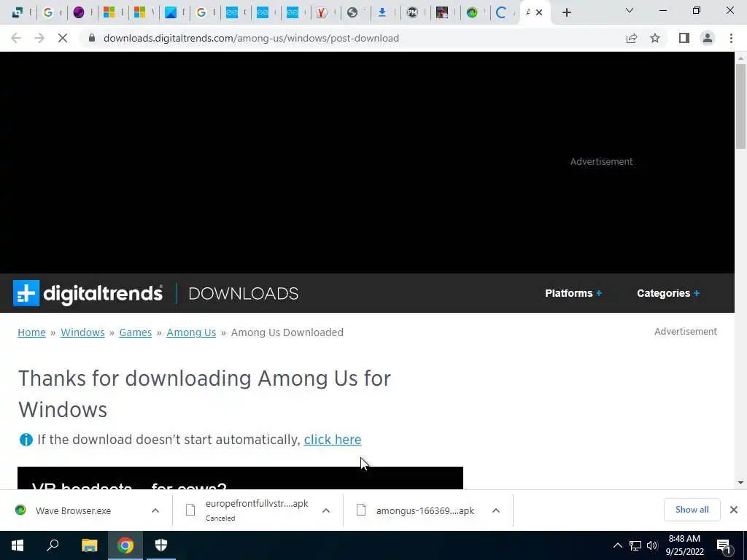Screen dimensions: 747x560
Task: Switch to the Wave Browser icon tab
Action: click(472, 12)
